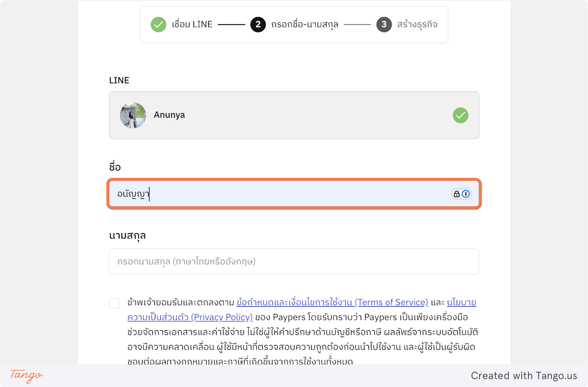
Task: Click Anunya's LINE profile picture
Action: click(x=132, y=115)
